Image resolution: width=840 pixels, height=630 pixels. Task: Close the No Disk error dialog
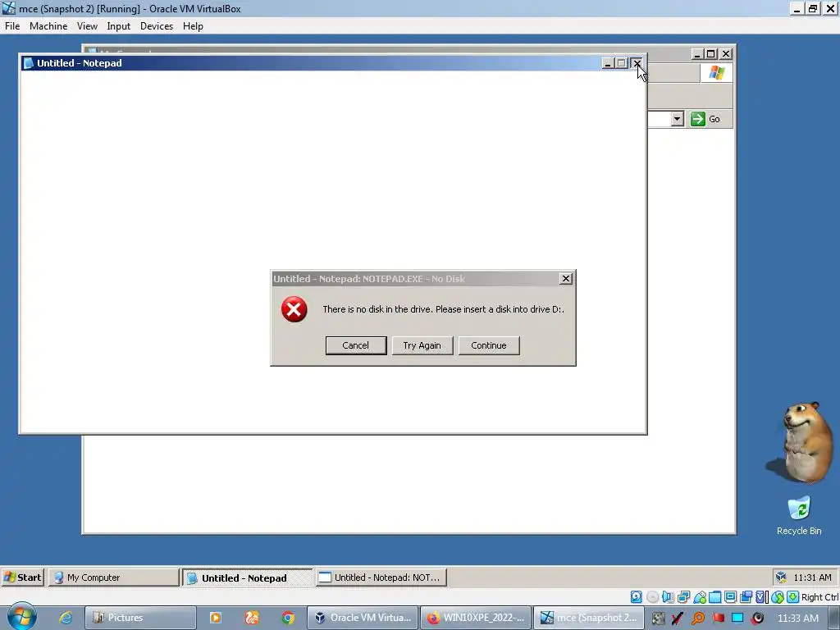(x=566, y=279)
